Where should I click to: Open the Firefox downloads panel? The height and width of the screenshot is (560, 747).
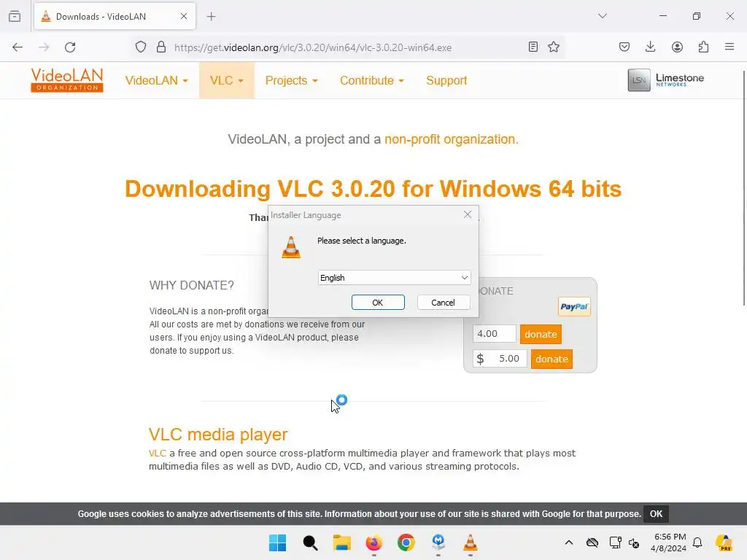click(650, 47)
